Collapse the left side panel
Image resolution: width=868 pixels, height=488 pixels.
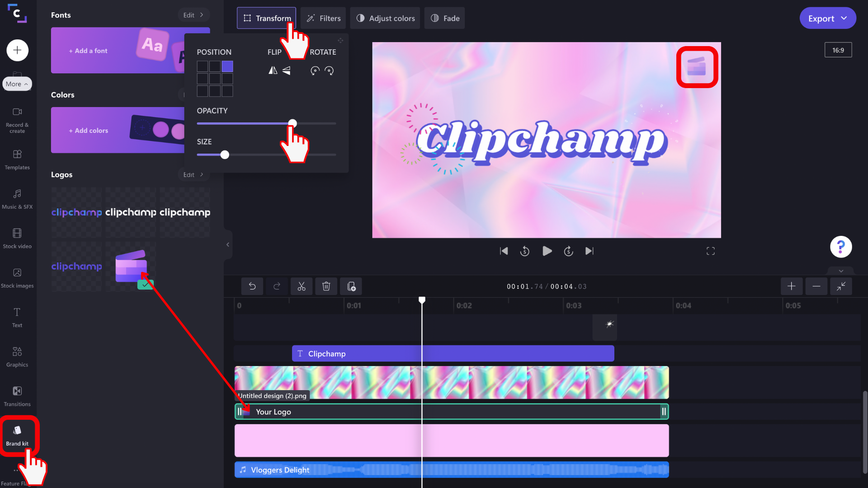click(228, 244)
